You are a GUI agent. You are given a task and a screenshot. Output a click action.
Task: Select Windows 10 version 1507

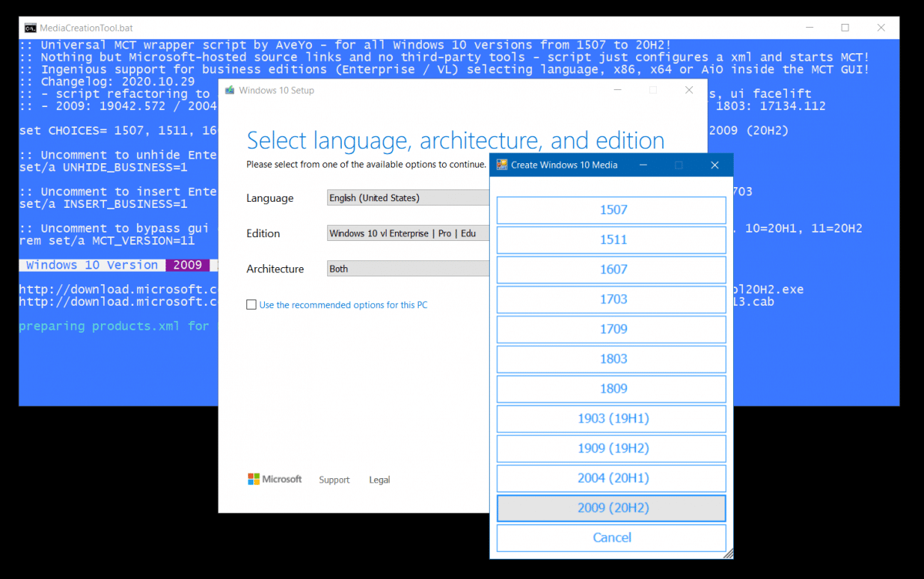tap(611, 209)
